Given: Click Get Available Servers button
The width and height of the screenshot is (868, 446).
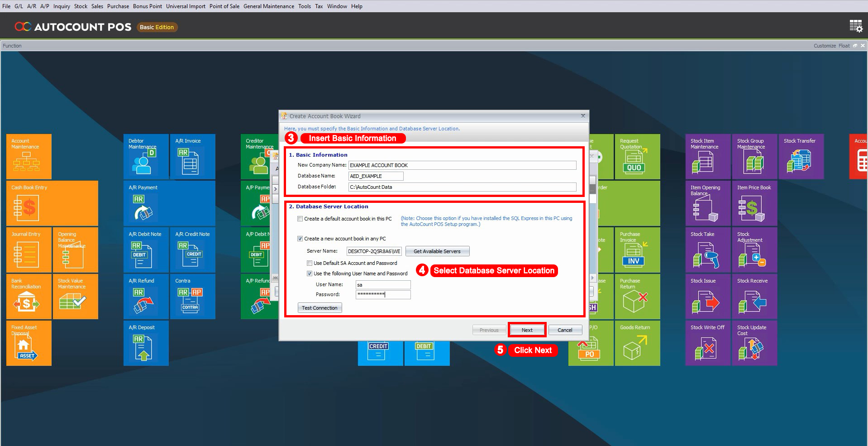Looking at the screenshot, I should 437,251.
